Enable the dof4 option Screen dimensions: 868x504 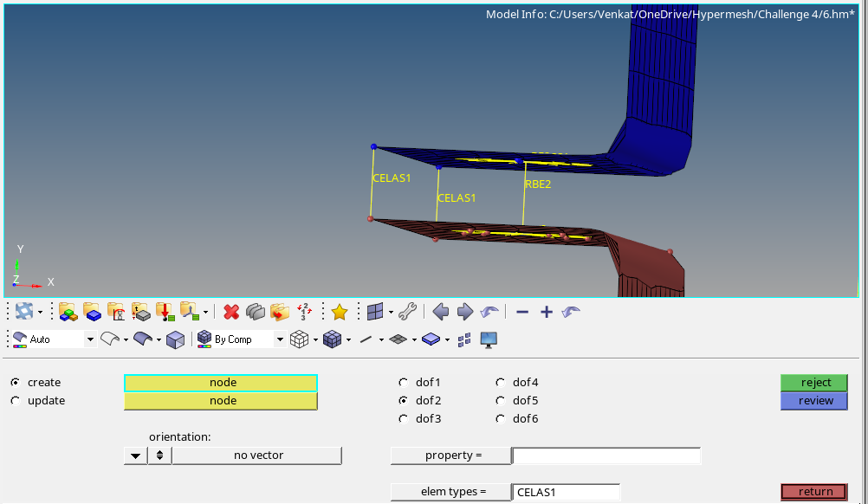(x=501, y=382)
